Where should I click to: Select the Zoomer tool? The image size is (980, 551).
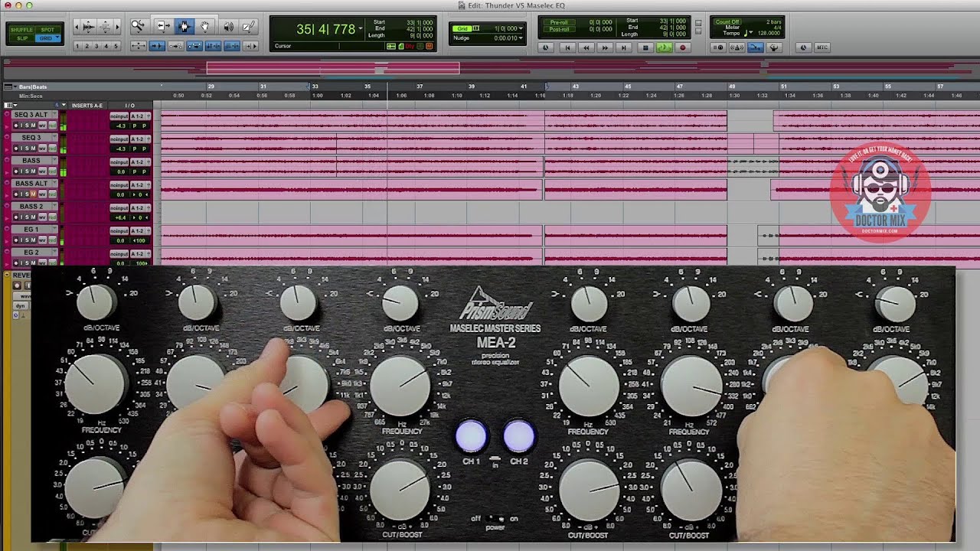tap(137, 26)
